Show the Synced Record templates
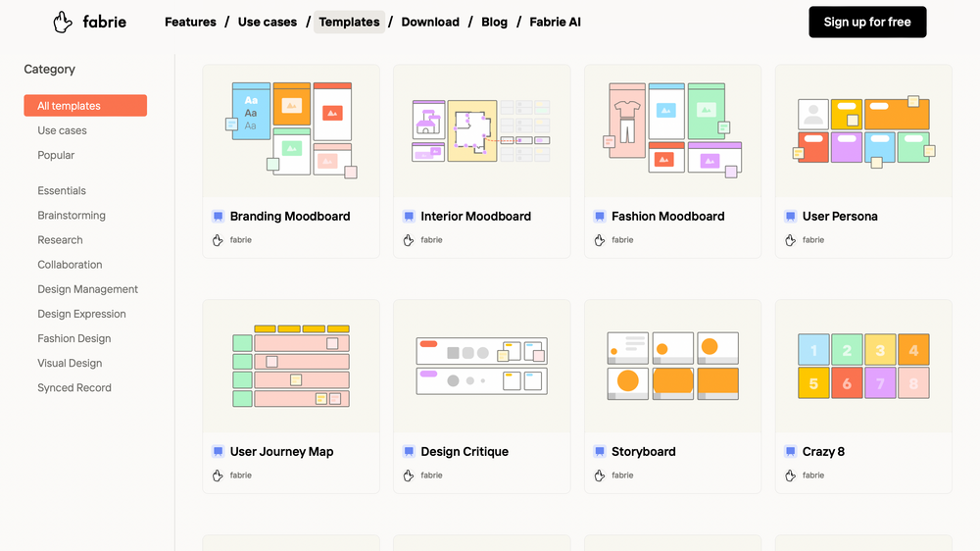Screen dimensions: 980x551 (74, 387)
